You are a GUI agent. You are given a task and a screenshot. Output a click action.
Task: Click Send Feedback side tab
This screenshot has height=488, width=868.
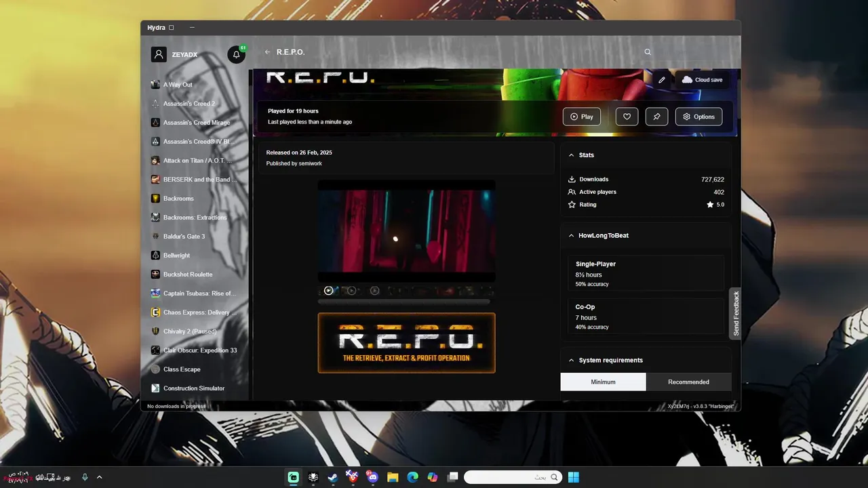pyautogui.click(x=736, y=314)
